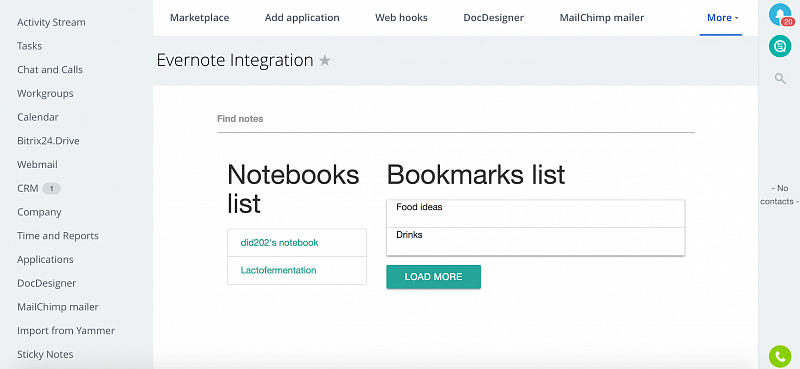Open Workgroups in the sidebar
The image size is (800, 369).
pos(45,93)
